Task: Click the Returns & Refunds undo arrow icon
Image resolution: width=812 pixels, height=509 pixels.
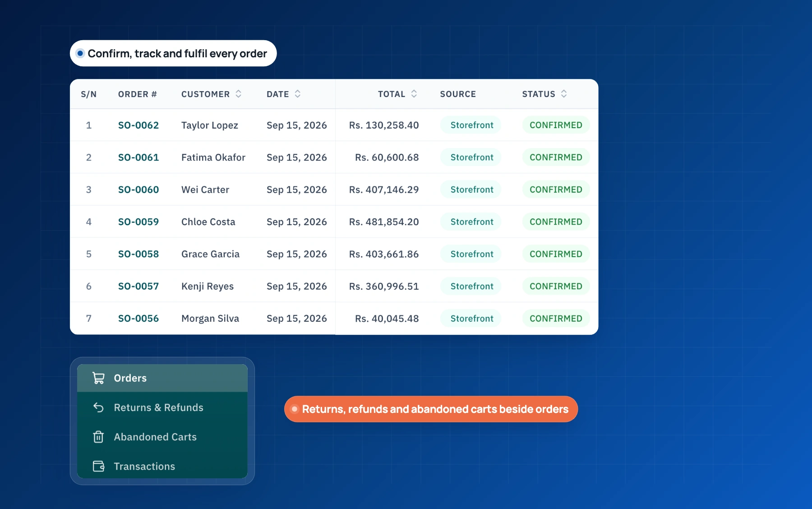Action: tap(98, 407)
